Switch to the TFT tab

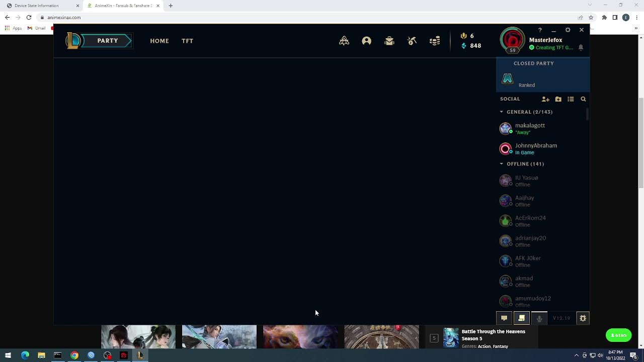[x=187, y=41]
